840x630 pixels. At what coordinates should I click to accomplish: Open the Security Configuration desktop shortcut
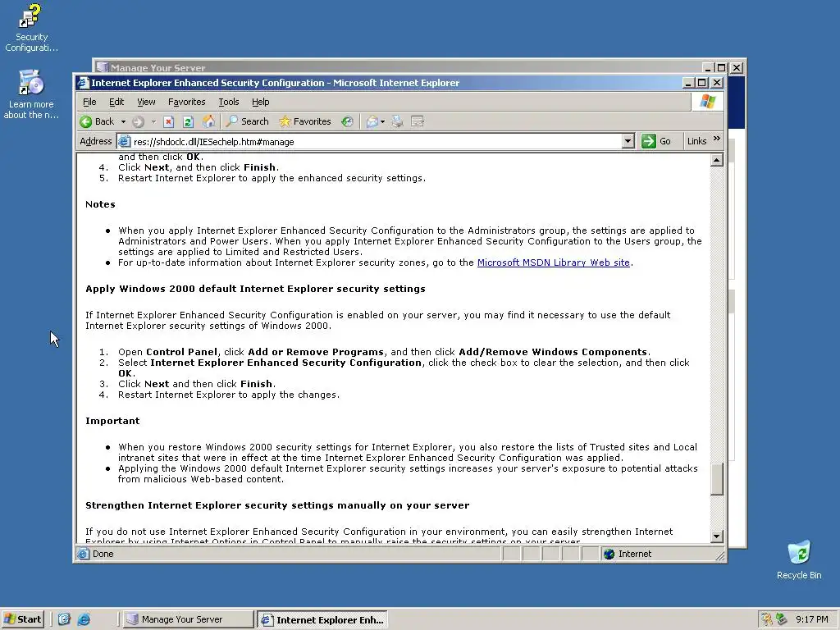click(31, 29)
